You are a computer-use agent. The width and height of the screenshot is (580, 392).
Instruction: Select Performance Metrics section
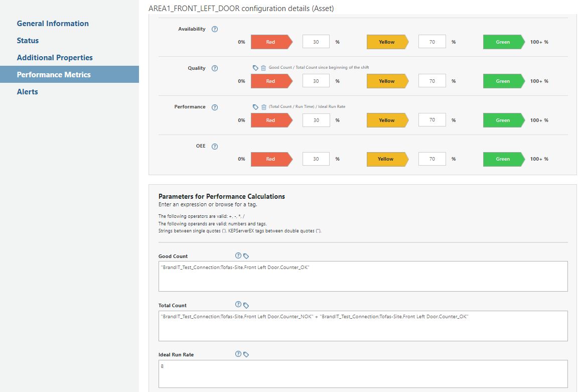pyautogui.click(x=70, y=74)
